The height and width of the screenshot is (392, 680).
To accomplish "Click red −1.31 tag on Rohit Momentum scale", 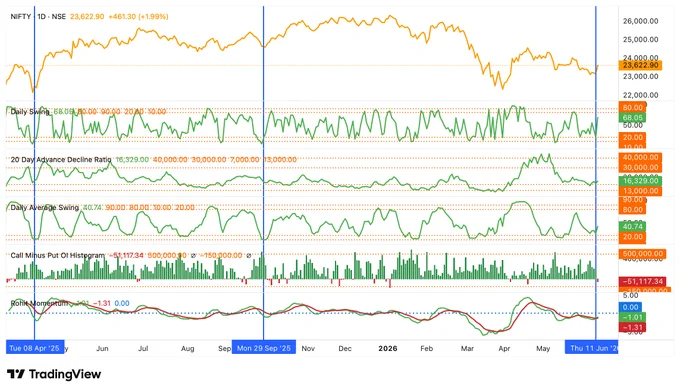I will click(x=632, y=328).
